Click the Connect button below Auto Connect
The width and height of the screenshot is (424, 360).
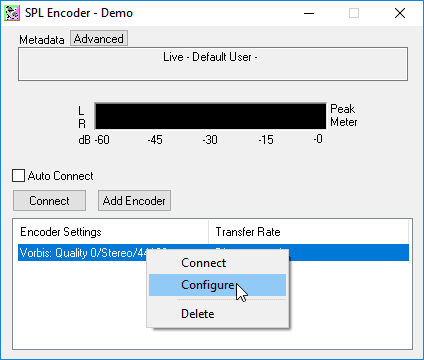tap(49, 201)
